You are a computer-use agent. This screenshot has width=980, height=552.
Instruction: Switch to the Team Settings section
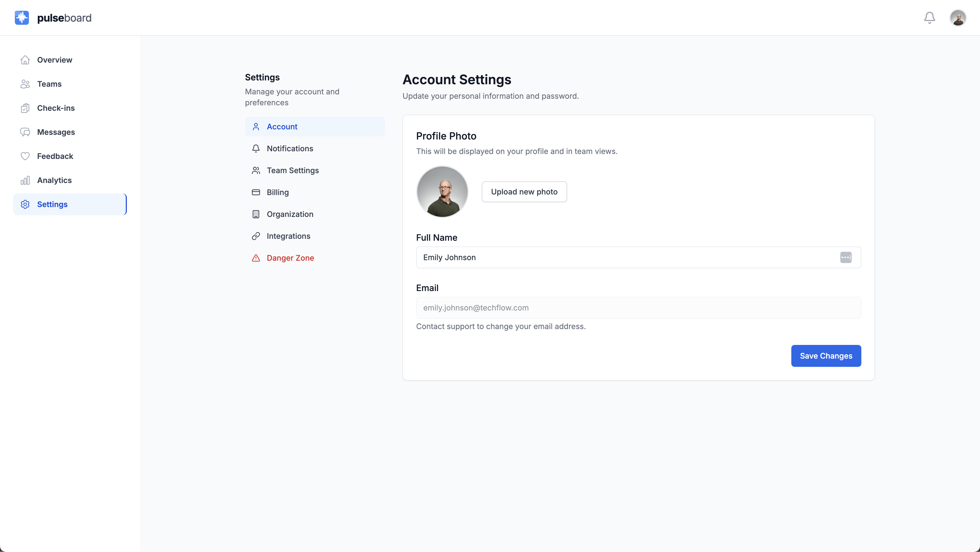293,170
